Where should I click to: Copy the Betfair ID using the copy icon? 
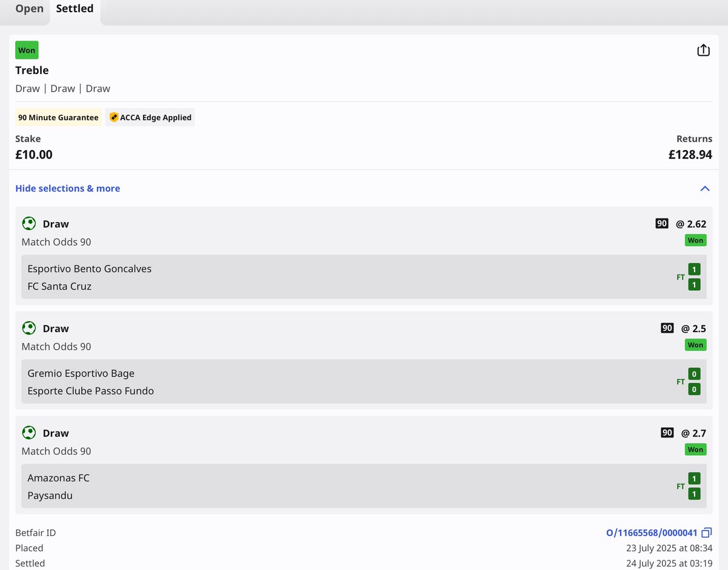click(x=706, y=533)
